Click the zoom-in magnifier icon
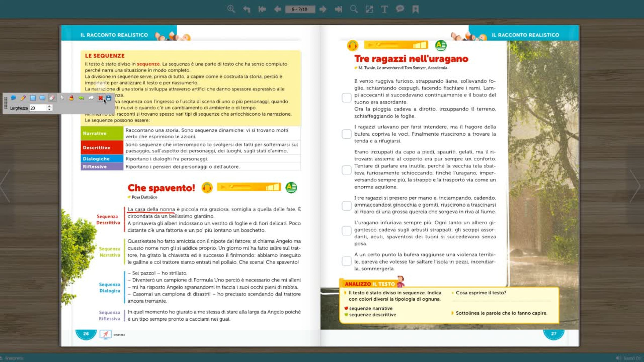 (x=231, y=9)
